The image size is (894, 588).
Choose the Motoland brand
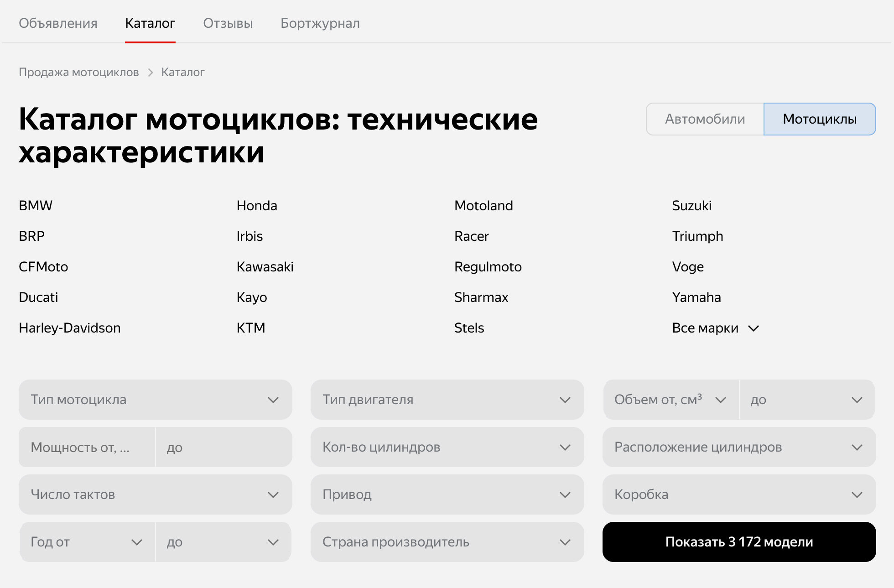click(x=483, y=206)
